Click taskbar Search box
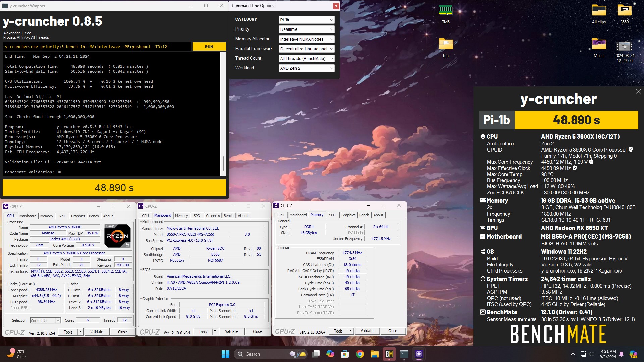This screenshot has height=362, width=644. click(x=271, y=354)
